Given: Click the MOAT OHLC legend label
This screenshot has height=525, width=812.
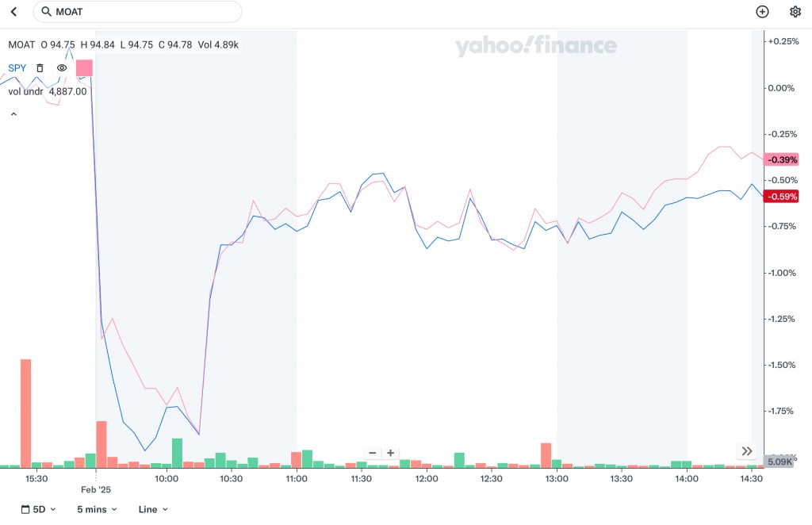Looking at the screenshot, I should point(21,45).
